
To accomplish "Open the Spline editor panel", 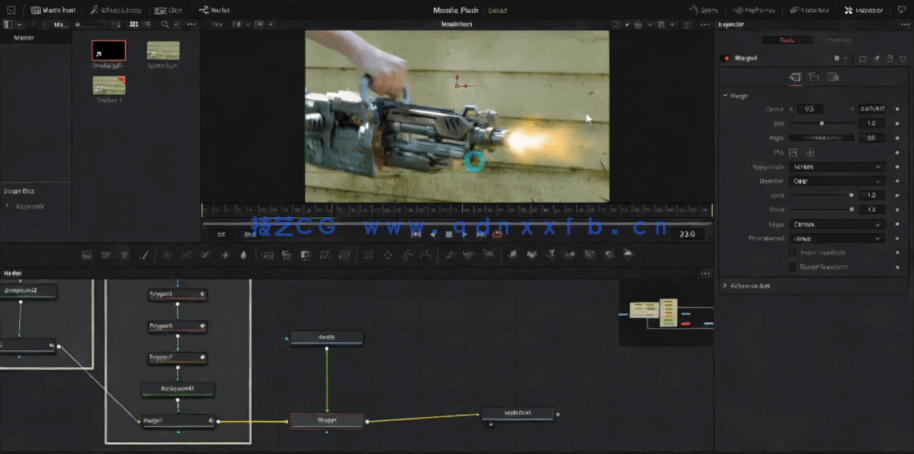I will pos(704,10).
